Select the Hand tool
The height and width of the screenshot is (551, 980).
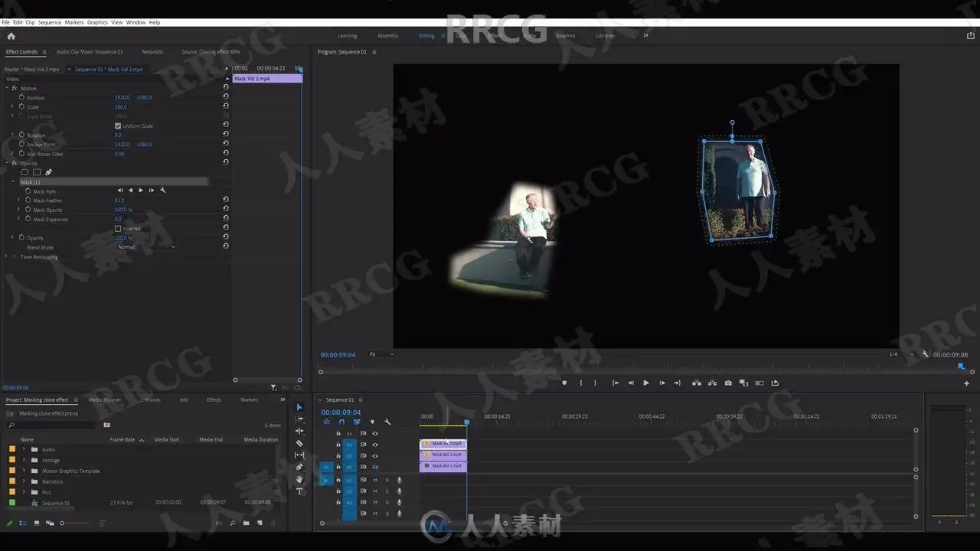[299, 479]
